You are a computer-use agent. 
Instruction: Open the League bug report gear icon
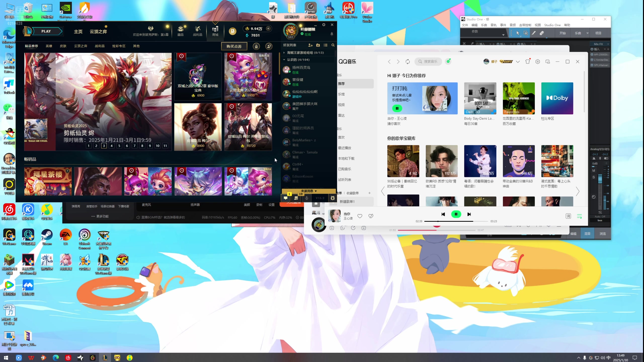tap(333, 198)
